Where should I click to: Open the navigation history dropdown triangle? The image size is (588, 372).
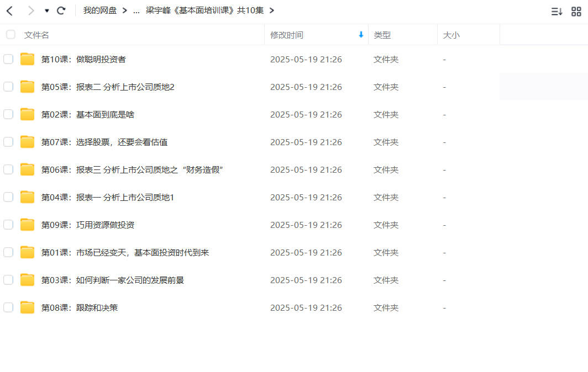[47, 11]
